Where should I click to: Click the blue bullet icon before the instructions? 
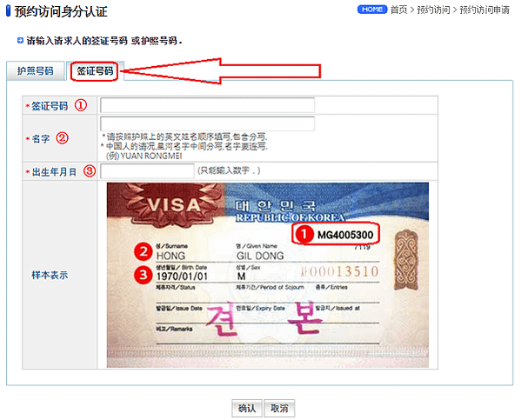pyautogui.click(x=20, y=41)
